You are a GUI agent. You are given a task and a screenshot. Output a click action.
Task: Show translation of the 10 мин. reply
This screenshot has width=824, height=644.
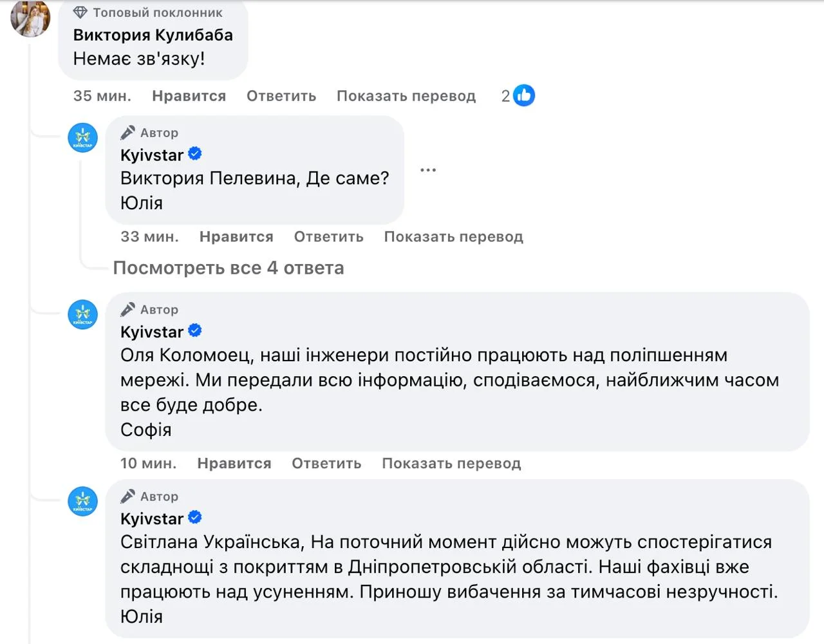451,464
